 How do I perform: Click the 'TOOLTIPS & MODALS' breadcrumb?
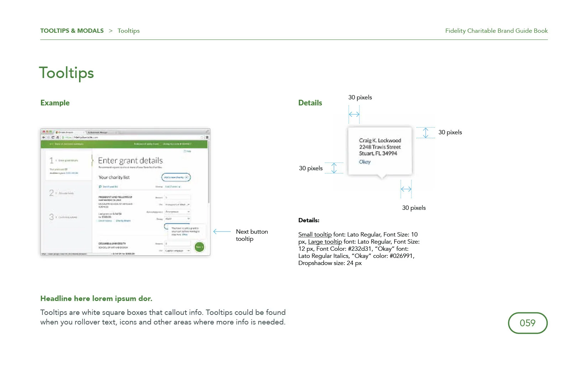tap(72, 31)
